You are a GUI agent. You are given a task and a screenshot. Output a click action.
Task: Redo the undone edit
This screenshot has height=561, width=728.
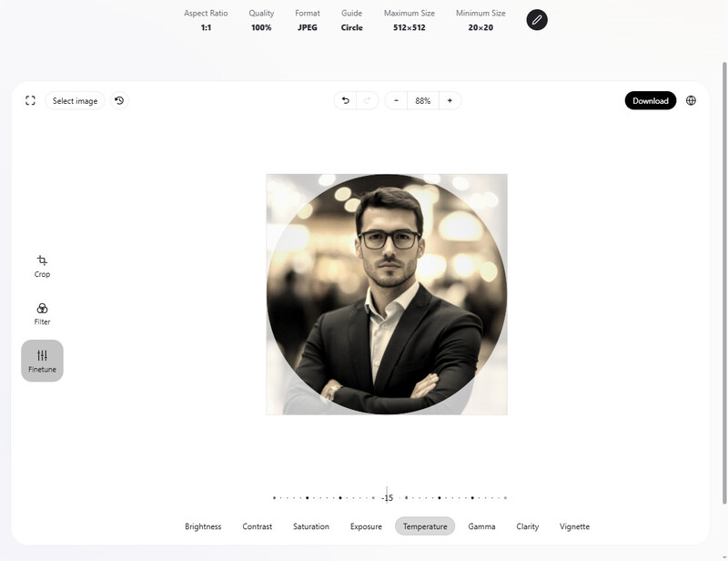click(368, 100)
